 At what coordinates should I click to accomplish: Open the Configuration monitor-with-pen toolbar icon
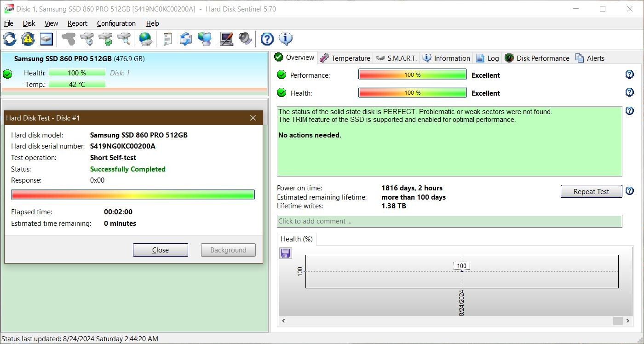pos(226,39)
